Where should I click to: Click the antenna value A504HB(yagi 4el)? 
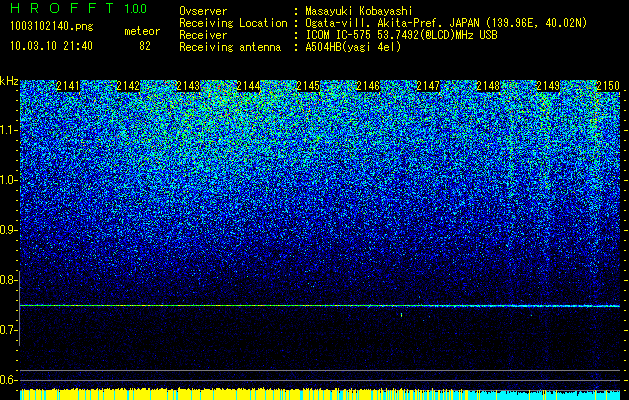[x=353, y=47]
